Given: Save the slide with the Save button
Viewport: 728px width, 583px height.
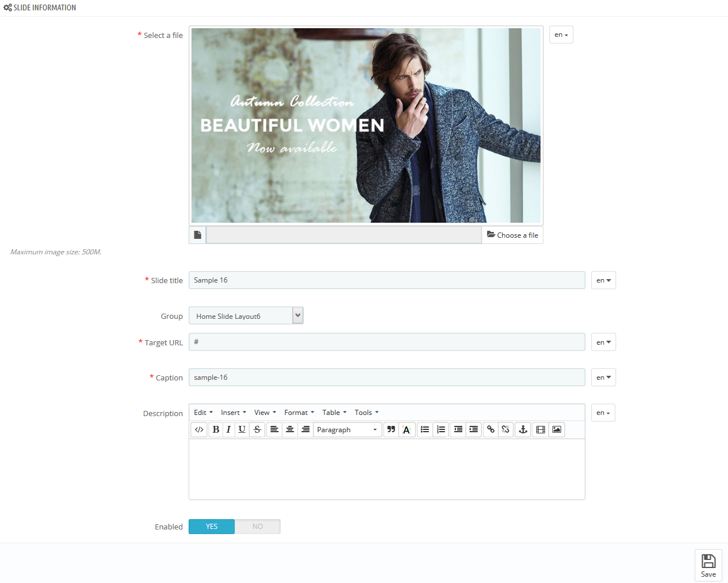Looking at the screenshot, I should 708,565.
